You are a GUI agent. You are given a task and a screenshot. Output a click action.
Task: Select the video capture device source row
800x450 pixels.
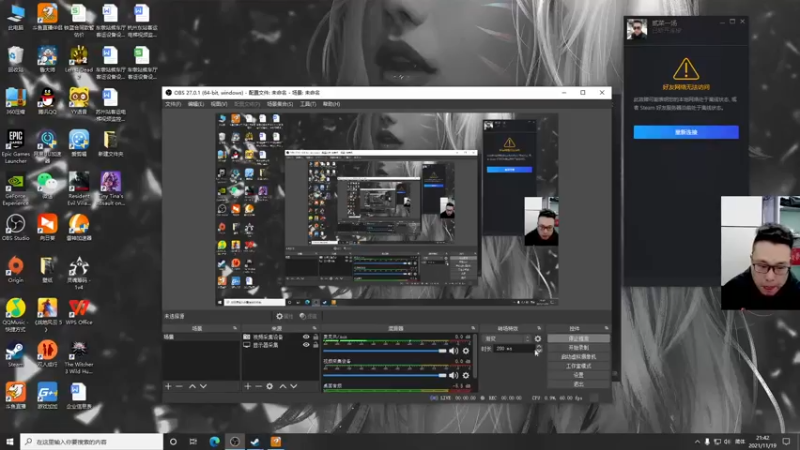280,337
